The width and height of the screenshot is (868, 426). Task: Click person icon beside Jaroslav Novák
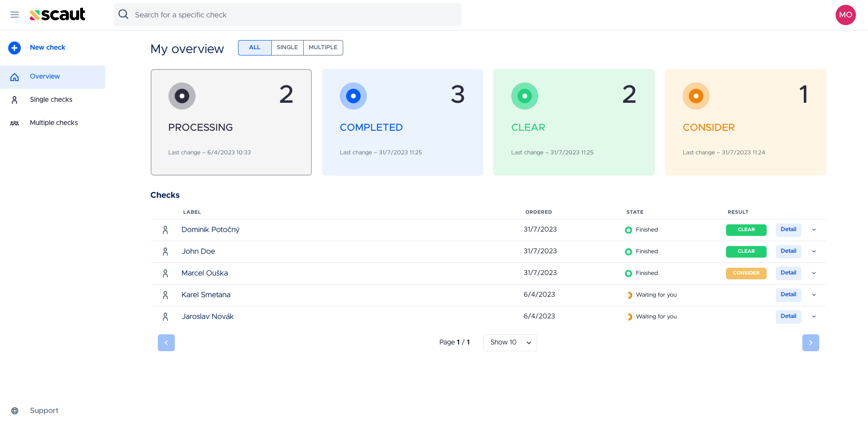point(165,317)
